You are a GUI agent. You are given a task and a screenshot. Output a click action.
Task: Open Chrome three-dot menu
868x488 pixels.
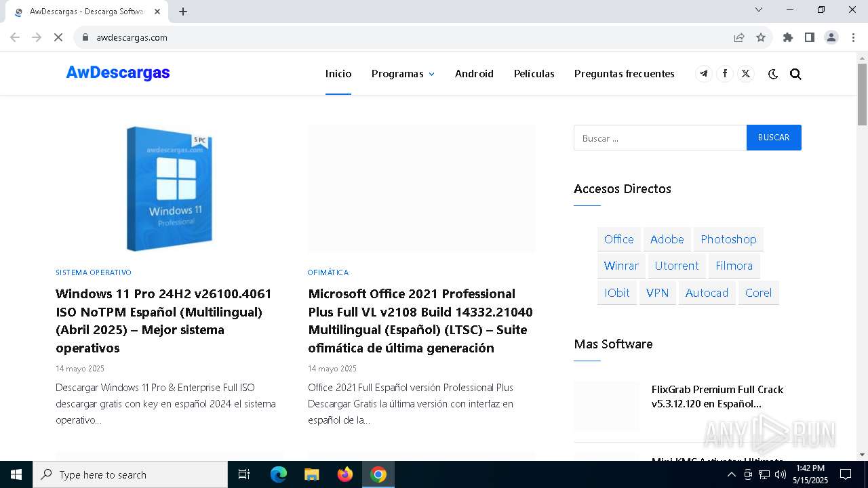pos(853,37)
